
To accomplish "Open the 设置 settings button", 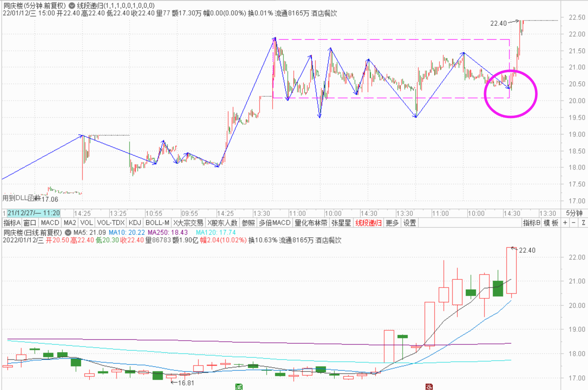I will point(410,223).
